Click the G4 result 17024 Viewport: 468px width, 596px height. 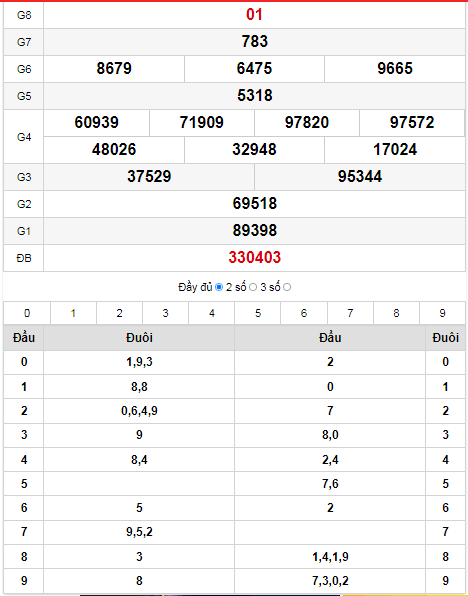(395, 150)
